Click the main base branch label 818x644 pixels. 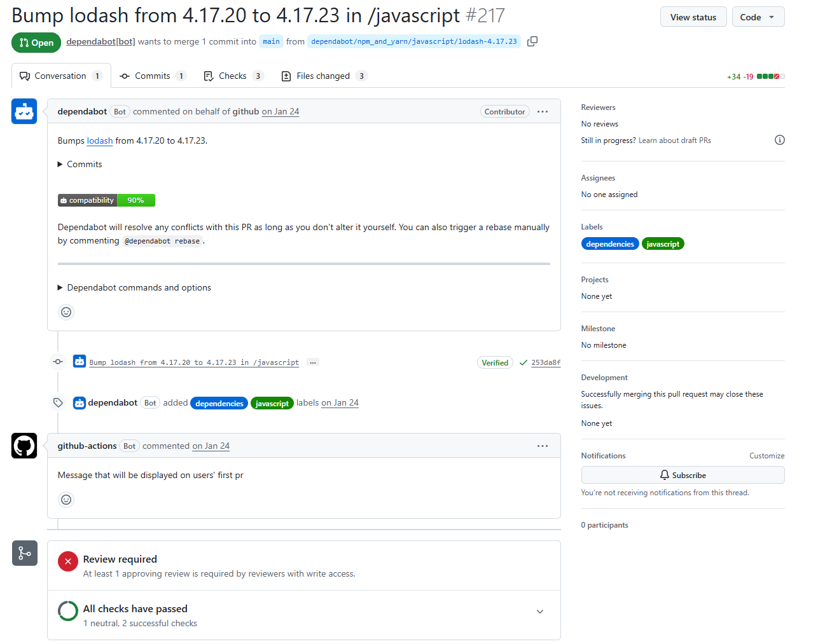271,41
